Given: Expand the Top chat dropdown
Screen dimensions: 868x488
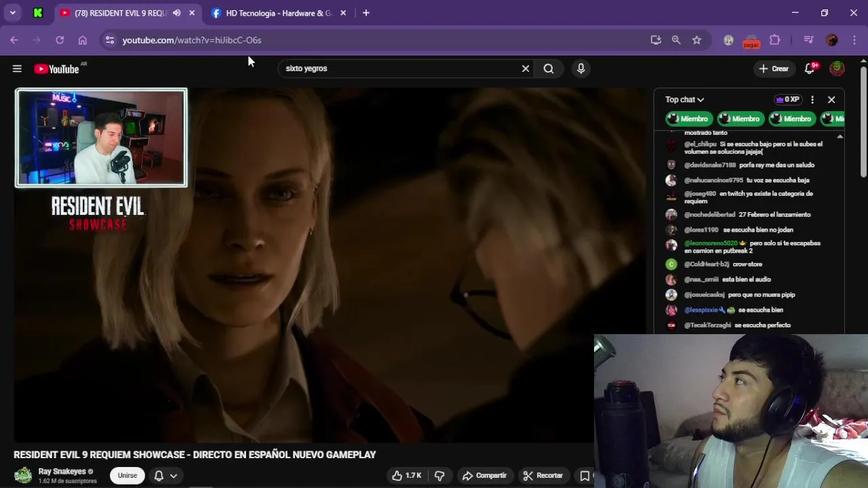Looking at the screenshot, I should (x=684, y=100).
